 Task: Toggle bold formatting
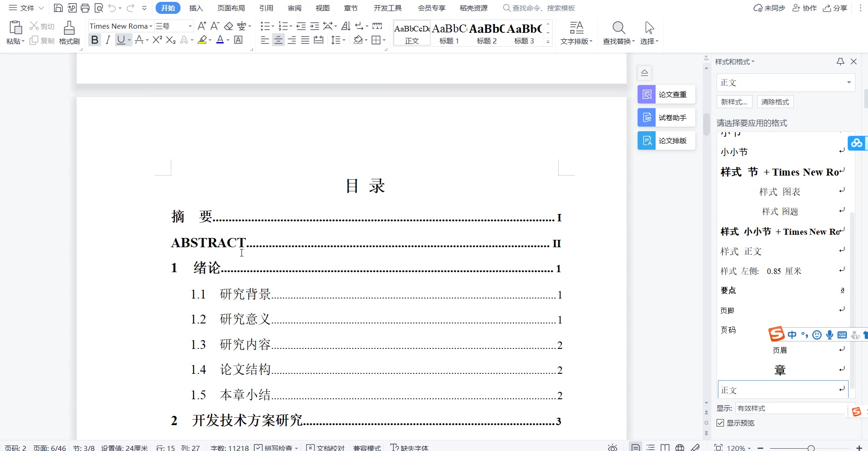95,40
